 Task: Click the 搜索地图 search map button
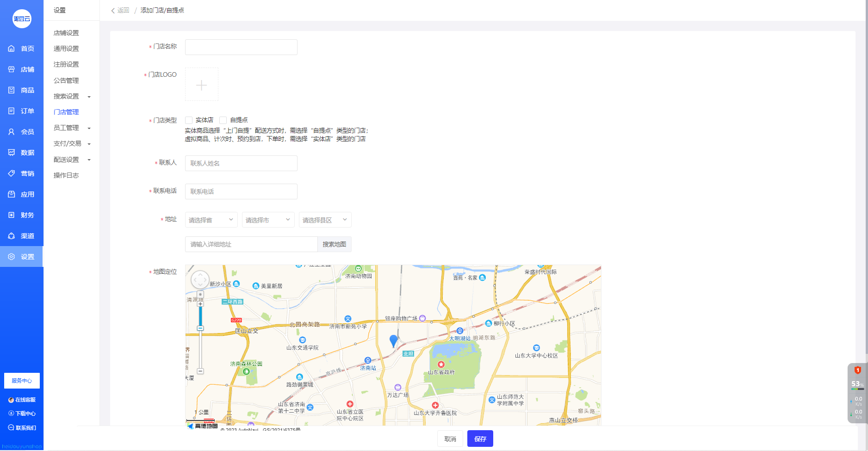334,244
